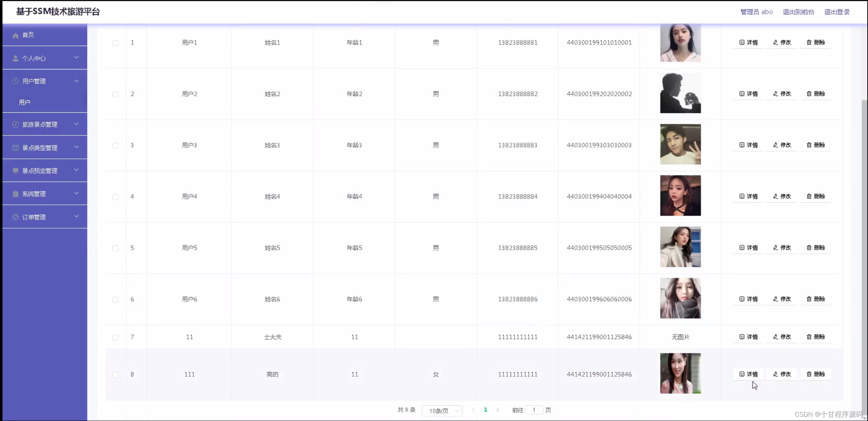Click the vertical scrollbar on the right

tap(864, 248)
